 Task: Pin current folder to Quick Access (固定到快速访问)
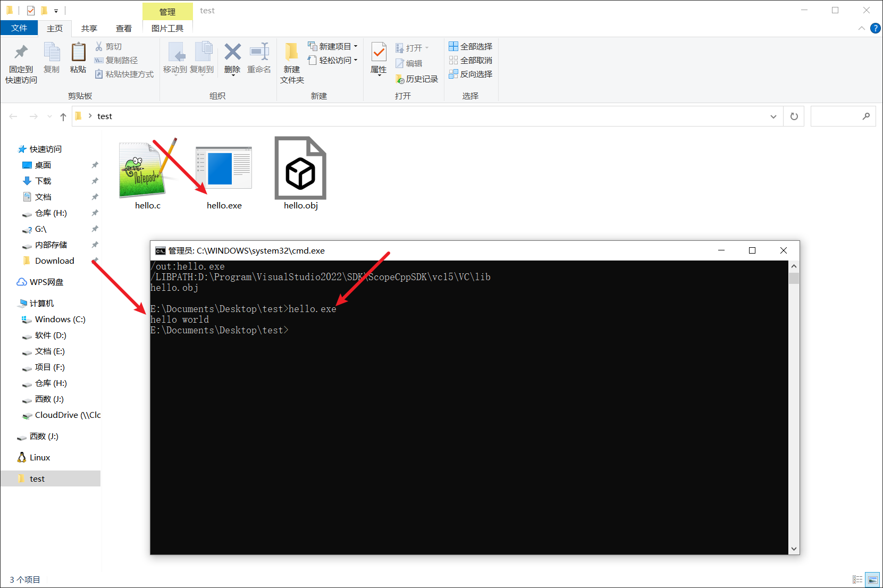[20, 61]
